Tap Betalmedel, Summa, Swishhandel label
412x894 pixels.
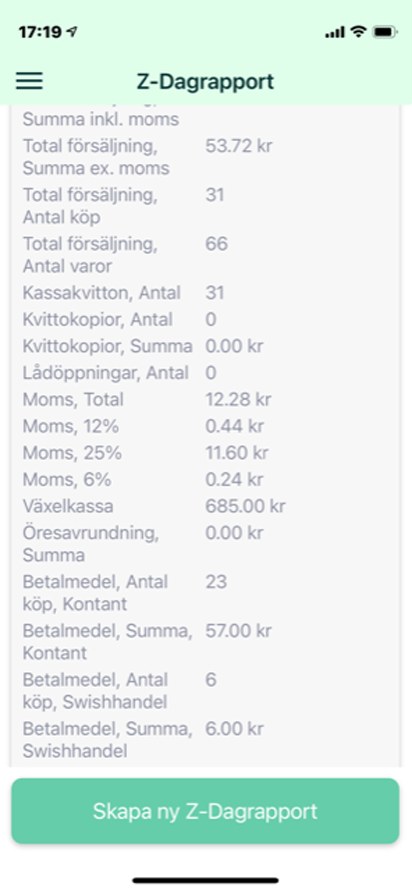(107, 740)
